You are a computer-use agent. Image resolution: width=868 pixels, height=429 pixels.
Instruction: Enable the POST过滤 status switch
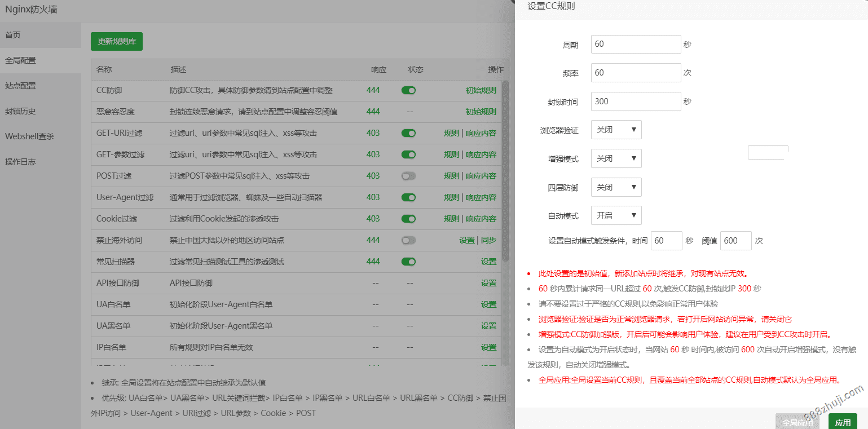click(x=408, y=176)
